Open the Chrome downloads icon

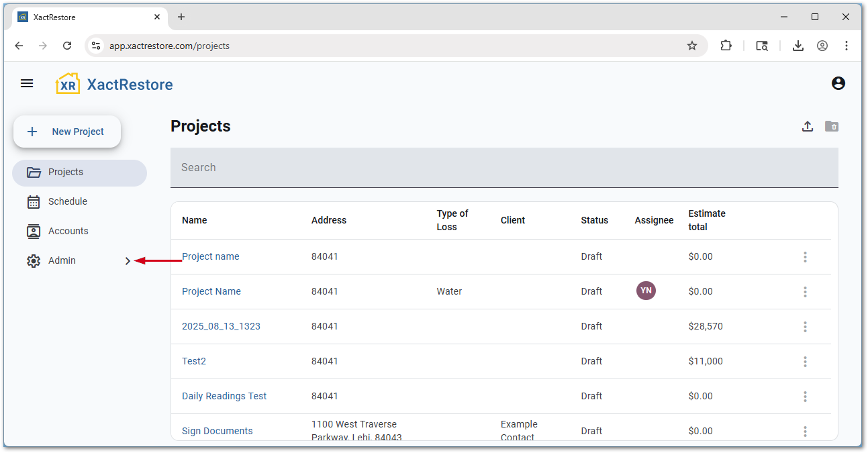[798, 46]
